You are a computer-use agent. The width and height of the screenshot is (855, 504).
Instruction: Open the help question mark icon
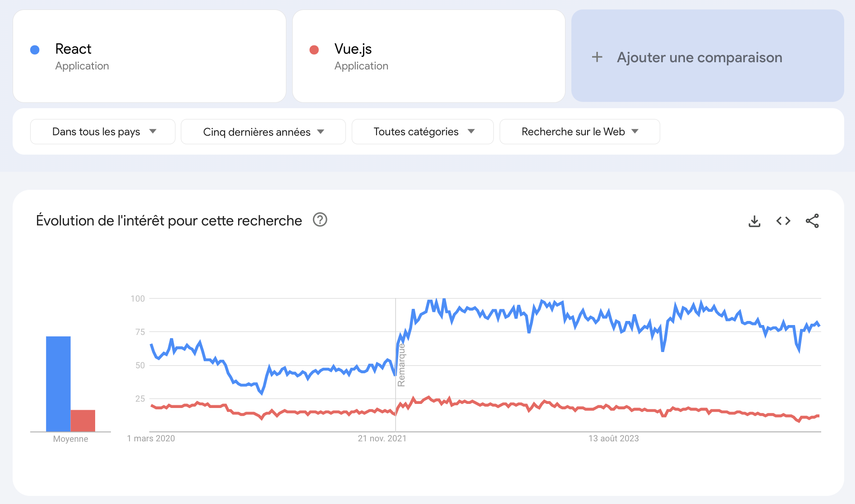[320, 220]
